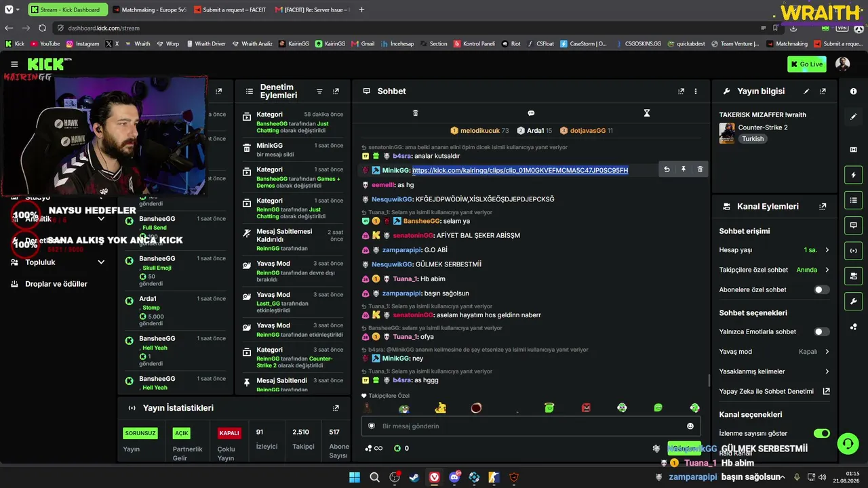Open the kick.com clip link in chat
Image resolution: width=868 pixels, height=488 pixels.
pos(520,170)
